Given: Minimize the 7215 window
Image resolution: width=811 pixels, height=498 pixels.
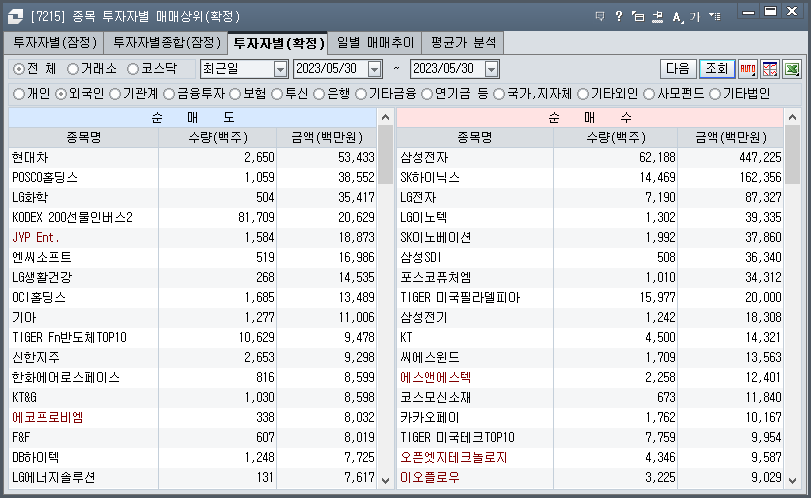Looking at the screenshot, I should [748, 12].
